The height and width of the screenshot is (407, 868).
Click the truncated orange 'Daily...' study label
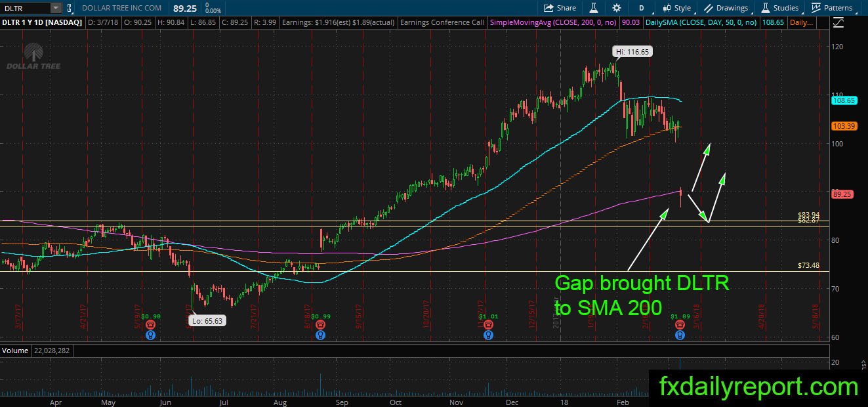point(800,22)
